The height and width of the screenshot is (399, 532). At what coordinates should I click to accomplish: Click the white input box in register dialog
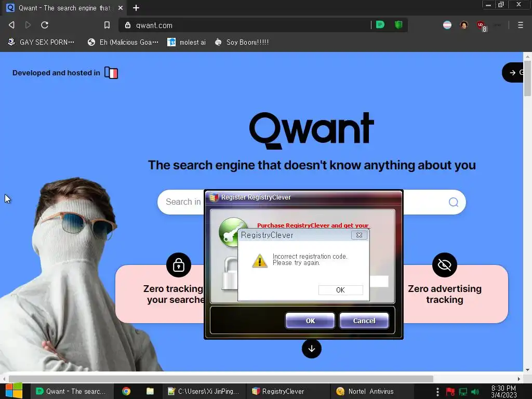click(379, 281)
